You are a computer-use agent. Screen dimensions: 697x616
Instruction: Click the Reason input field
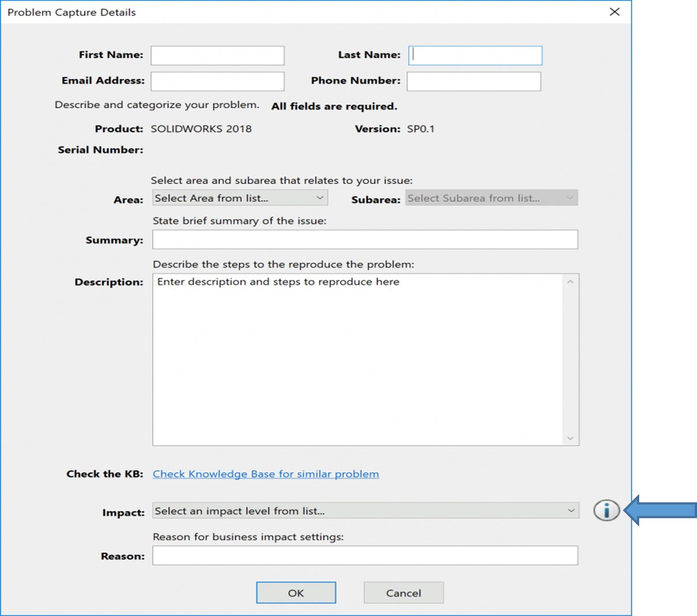click(x=365, y=556)
